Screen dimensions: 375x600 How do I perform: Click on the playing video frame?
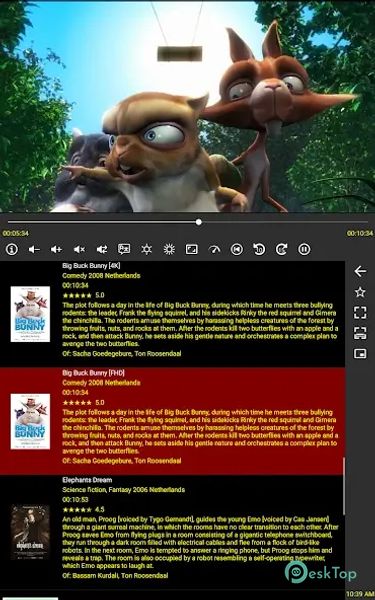pos(188,106)
